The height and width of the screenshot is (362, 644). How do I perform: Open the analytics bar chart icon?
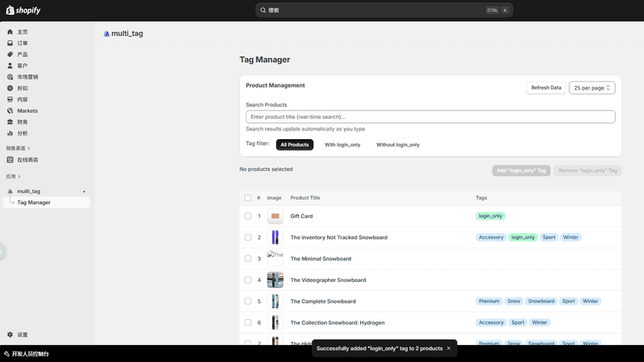tap(10, 134)
